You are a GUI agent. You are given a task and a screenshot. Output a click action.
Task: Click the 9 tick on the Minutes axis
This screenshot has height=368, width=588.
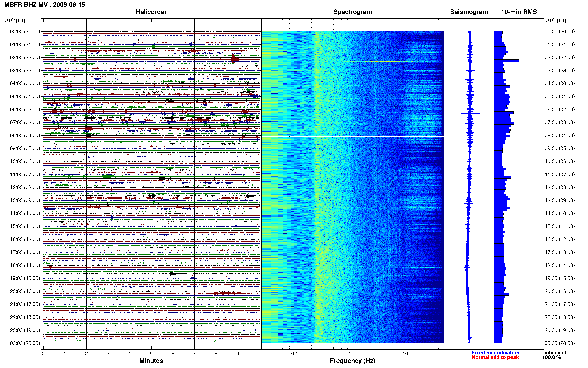(238, 354)
